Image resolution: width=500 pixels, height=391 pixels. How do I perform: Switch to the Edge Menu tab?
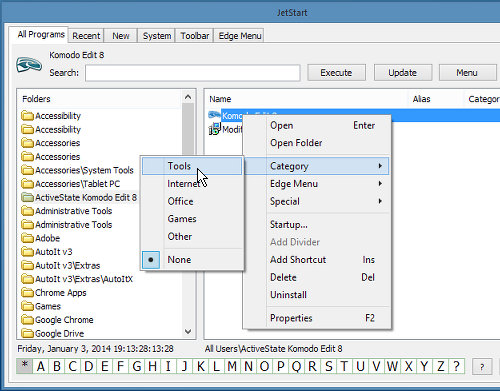(x=240, y=36)
